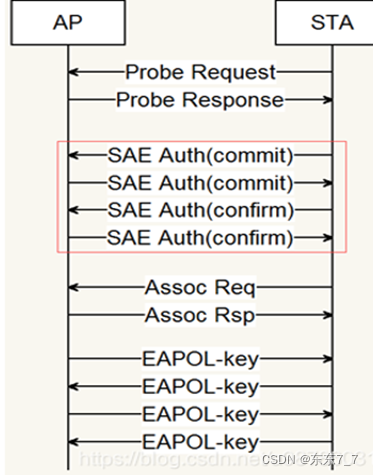
Task: Click the arrowhead of the Assoc Rsp arrow
Action: coord(327,315)
